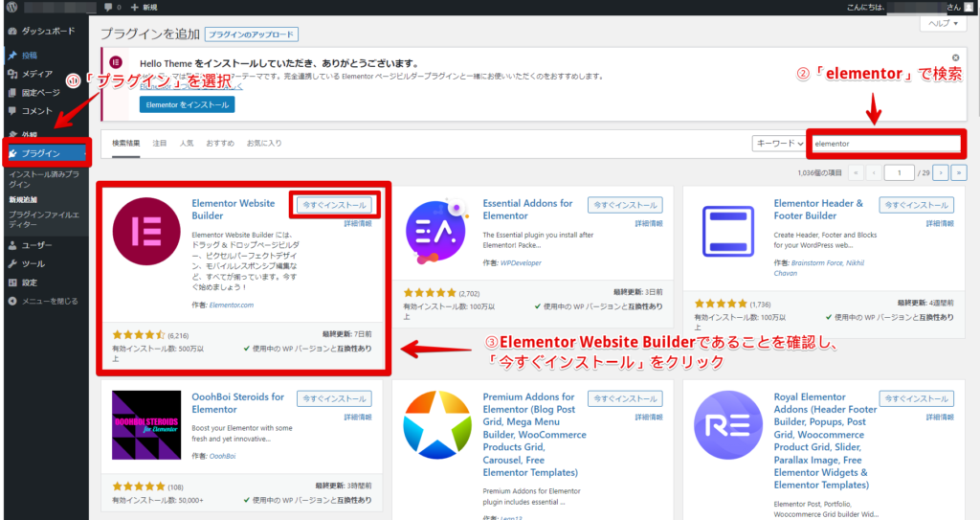Screen dimensions: 980x520
Task: Click the Elementor Website Builder logo icon
Action: [146, 232]
